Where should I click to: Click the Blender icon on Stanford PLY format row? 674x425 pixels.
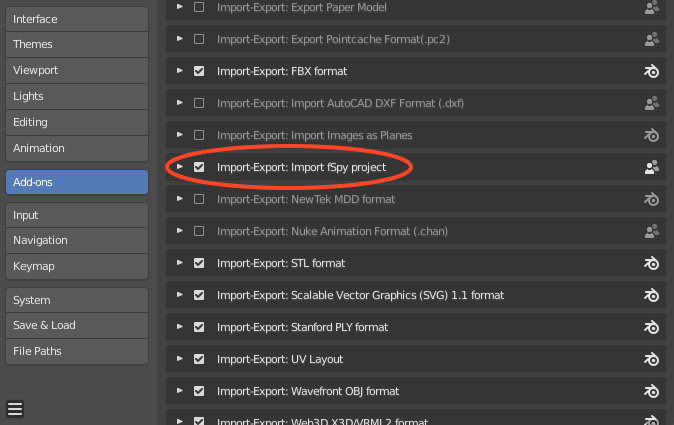coord(652,327)
